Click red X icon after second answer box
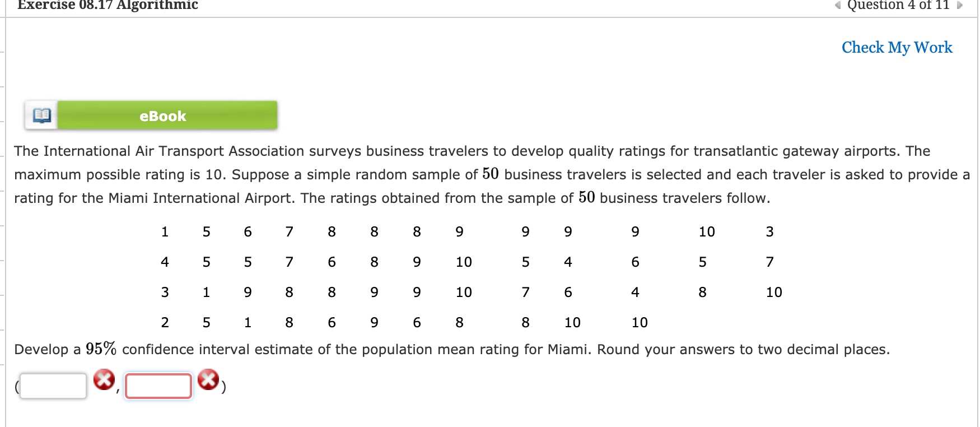 (x=208, y=380)
